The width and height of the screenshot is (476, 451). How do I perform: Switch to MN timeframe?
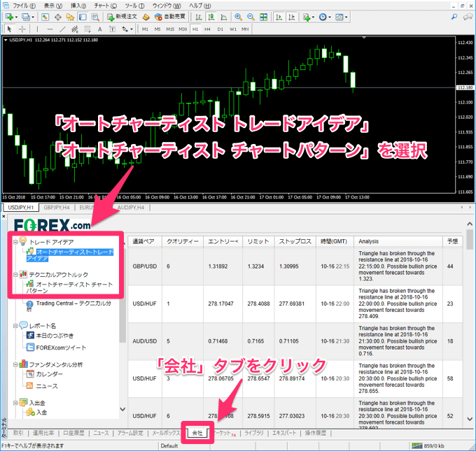tap(245, 29)
